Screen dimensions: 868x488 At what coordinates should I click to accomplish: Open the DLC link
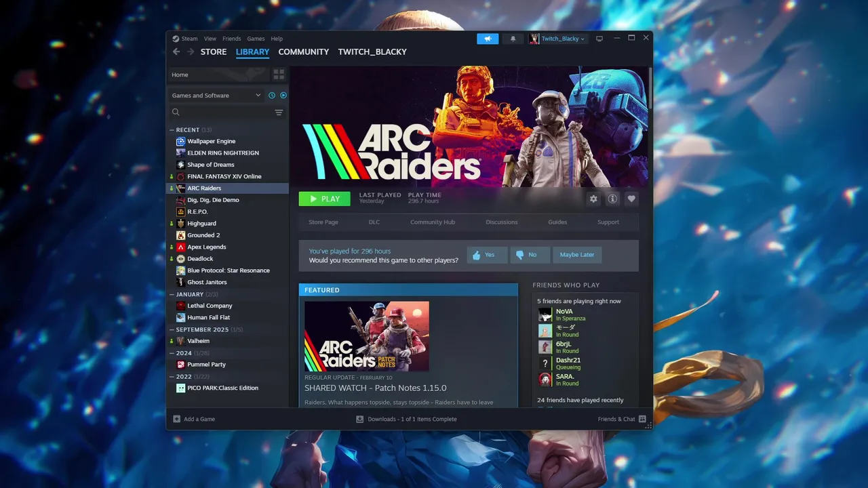point(374,222)
